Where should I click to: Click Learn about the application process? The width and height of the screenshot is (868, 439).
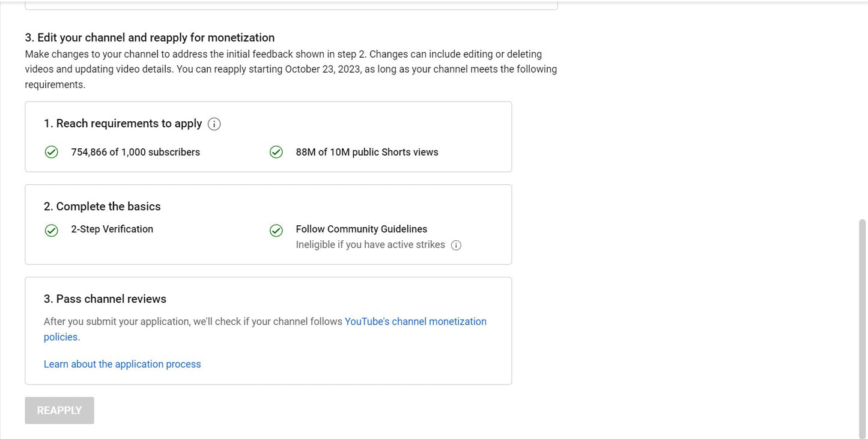(x=122, y=364)
